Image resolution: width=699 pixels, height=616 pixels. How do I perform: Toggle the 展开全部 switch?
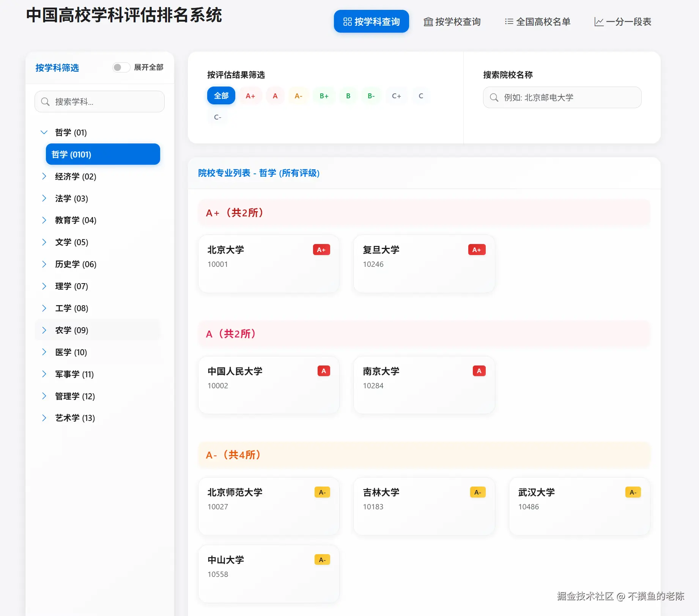(121, 67)
